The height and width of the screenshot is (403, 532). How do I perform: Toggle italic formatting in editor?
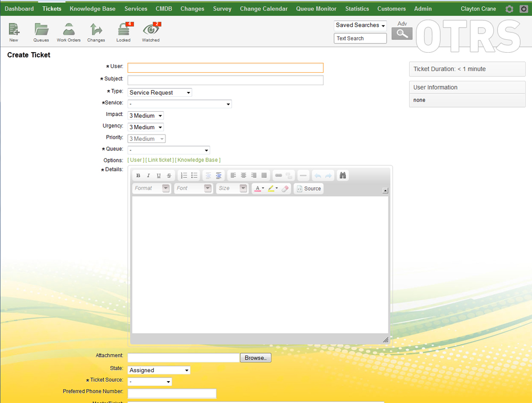148,175
